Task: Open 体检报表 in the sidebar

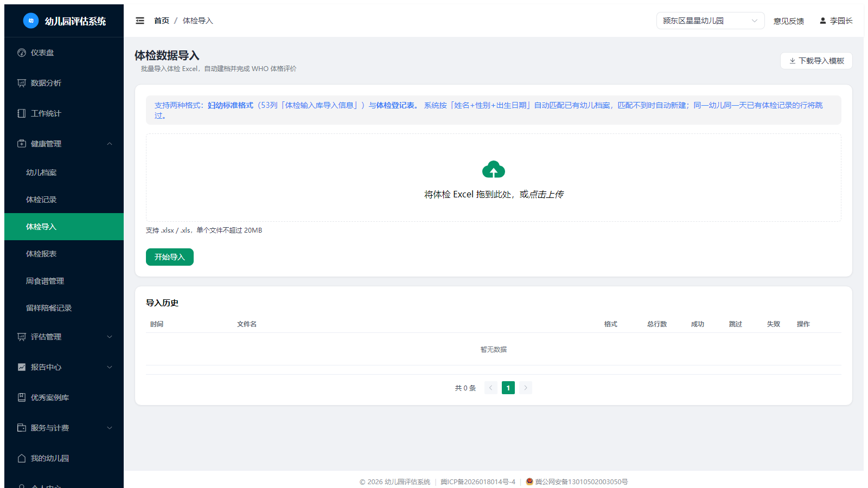Action: coord(64,254)
